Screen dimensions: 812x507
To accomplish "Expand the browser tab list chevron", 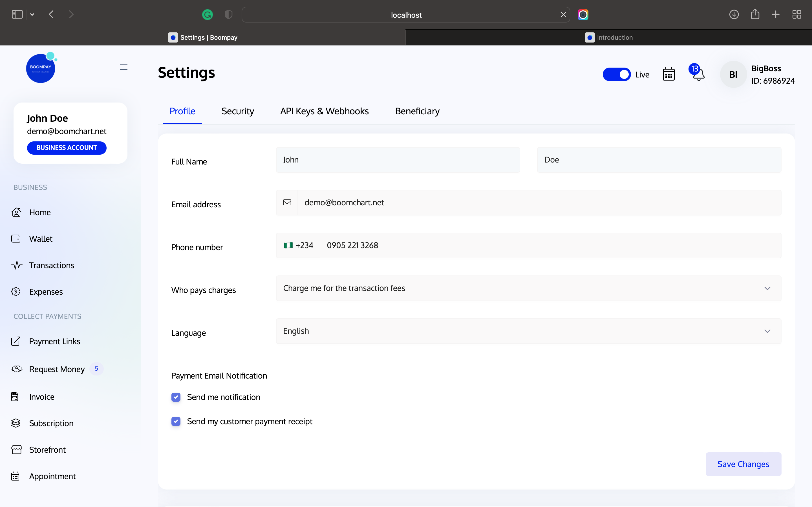I will pyautogui.click(x=32, y=14).
